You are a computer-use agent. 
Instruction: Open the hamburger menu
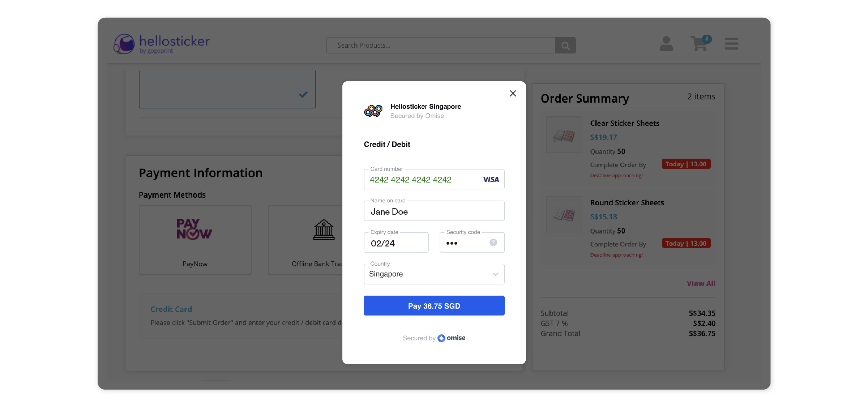coord(731,44)
